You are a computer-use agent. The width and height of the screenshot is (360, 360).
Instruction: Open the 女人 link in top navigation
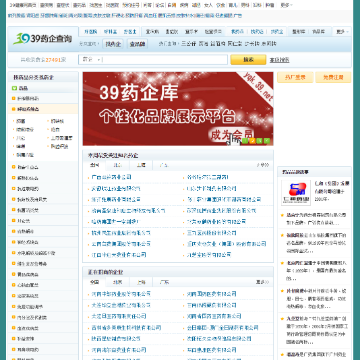pos(208,5)
